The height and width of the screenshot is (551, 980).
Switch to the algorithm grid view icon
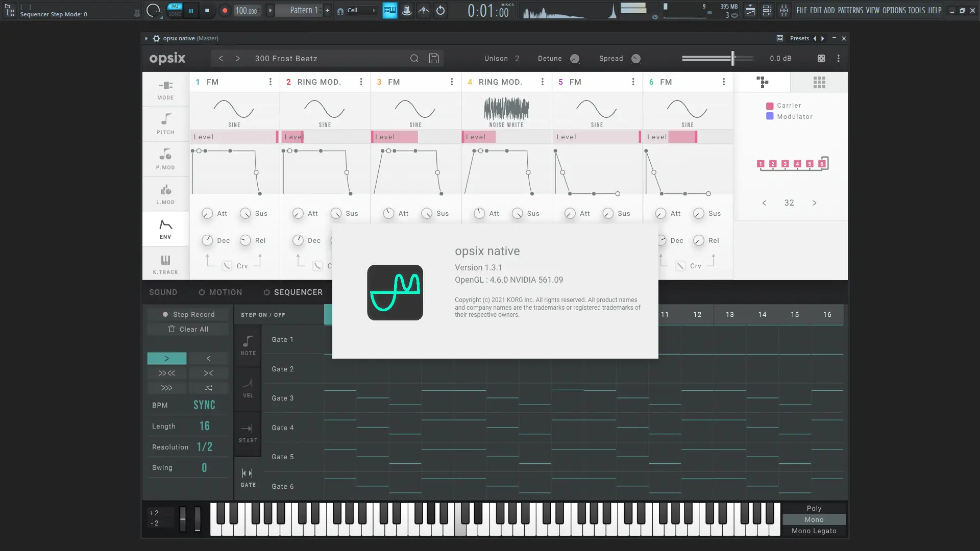(819, 82)
